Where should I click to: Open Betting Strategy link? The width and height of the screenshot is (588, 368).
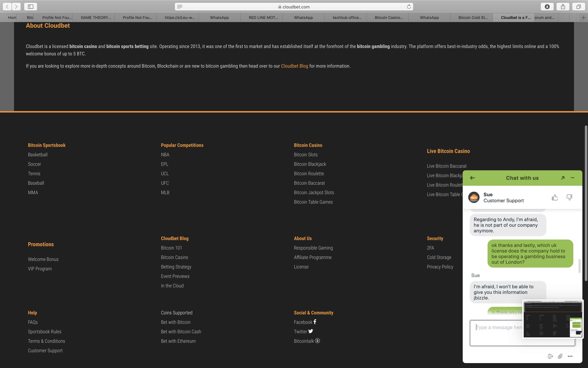(x=176, y=267)
